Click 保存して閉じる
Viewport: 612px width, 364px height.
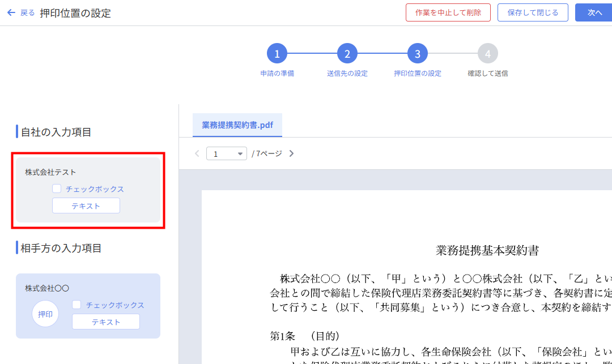coord(533,12)
